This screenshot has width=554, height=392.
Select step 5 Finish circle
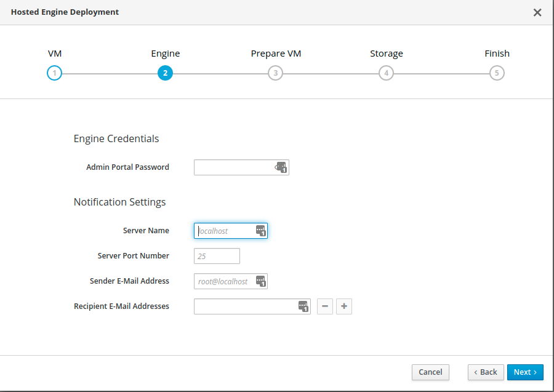tap(497, 73)
